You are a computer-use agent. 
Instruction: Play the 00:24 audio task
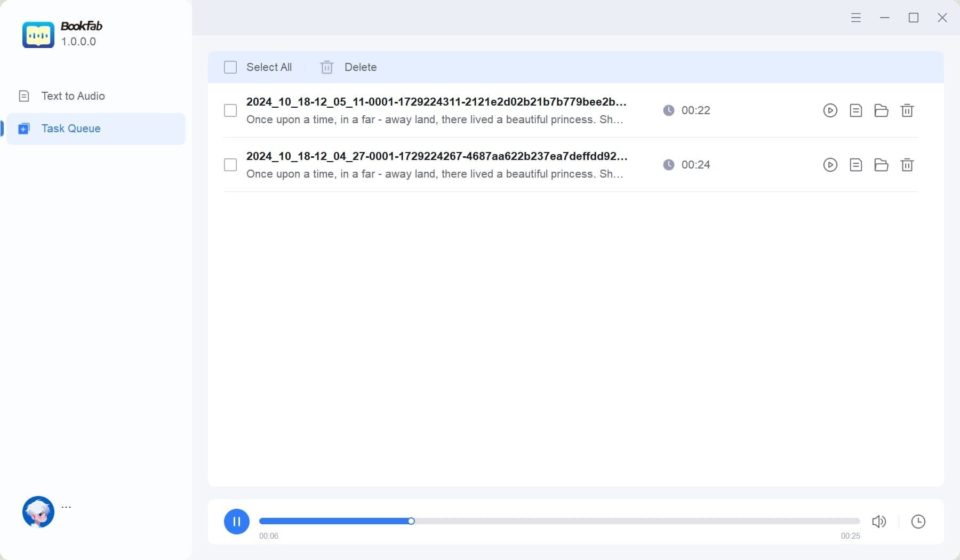coord(830,165)
